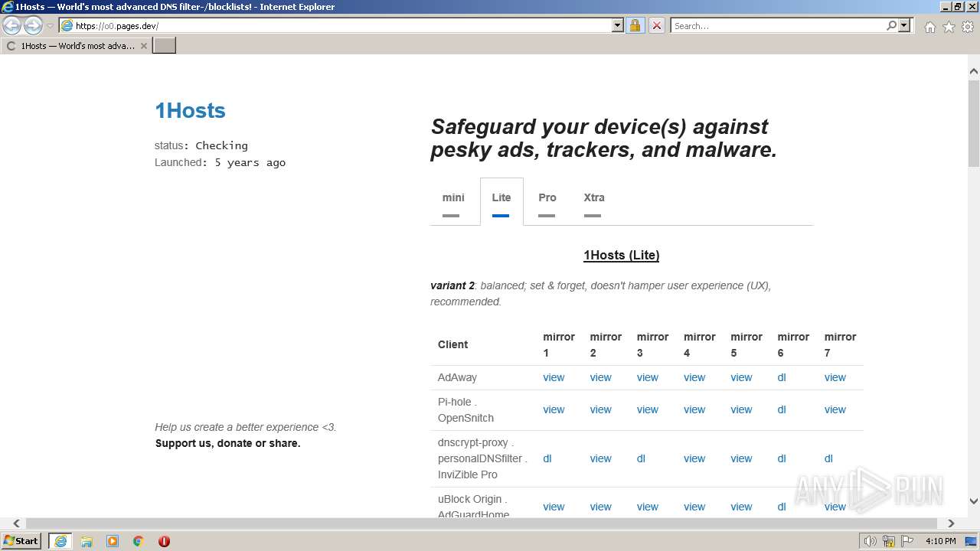Launch Chrome from the taskbar
The image size is (980, 551).
click(x=138, y=541)
